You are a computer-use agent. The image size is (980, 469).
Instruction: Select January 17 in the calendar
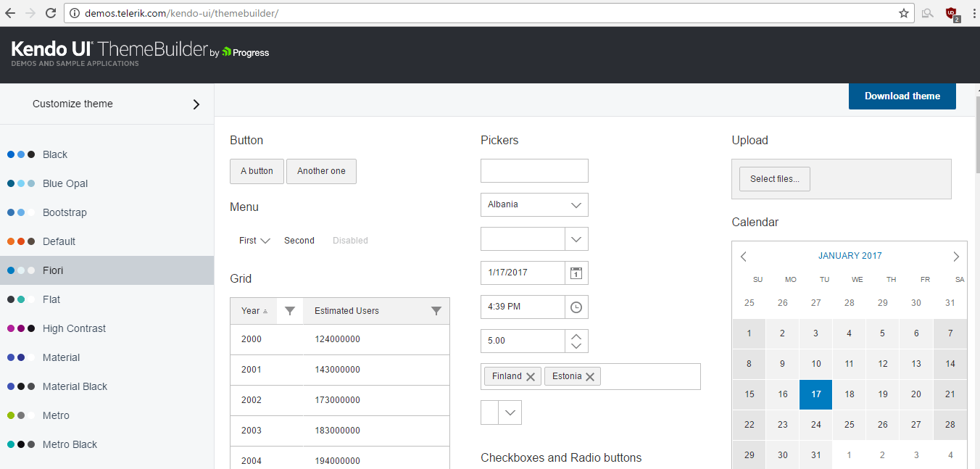point(815,394)
